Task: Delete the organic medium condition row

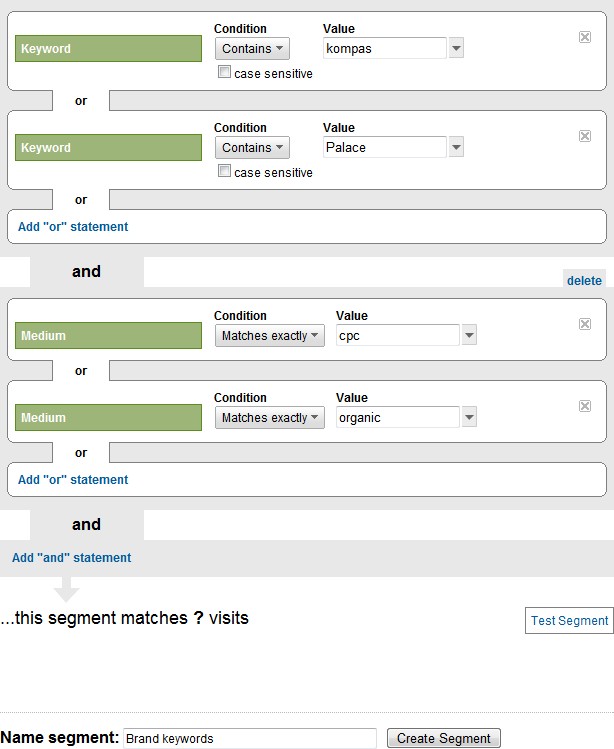Action: pyautogui.click(x=585, y=406)
